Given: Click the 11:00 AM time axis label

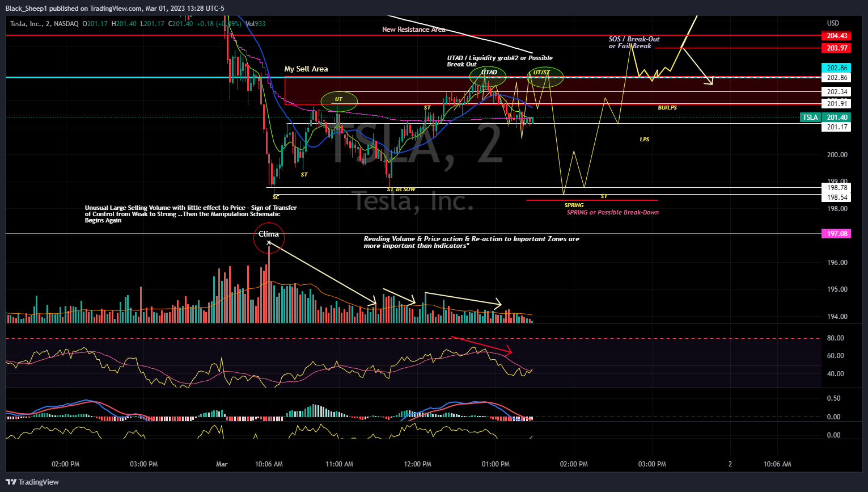Looking at the screenshot, I should click(x=339, y=464).
